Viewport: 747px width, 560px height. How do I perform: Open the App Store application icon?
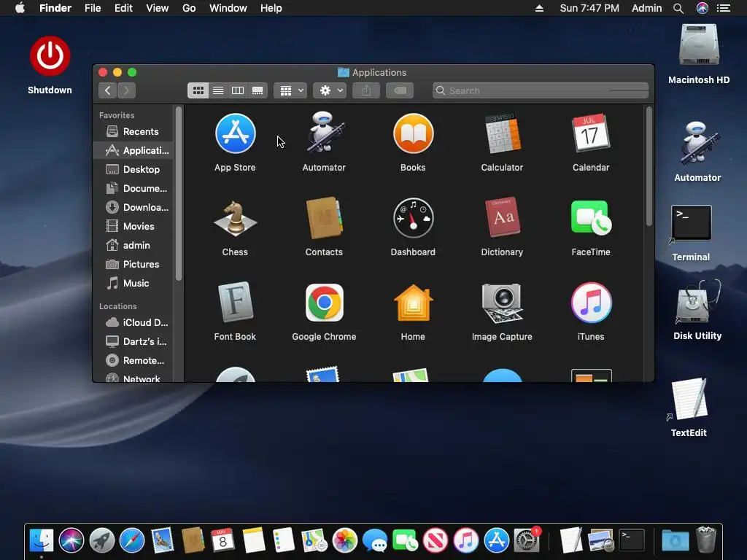tap(235, 134)
